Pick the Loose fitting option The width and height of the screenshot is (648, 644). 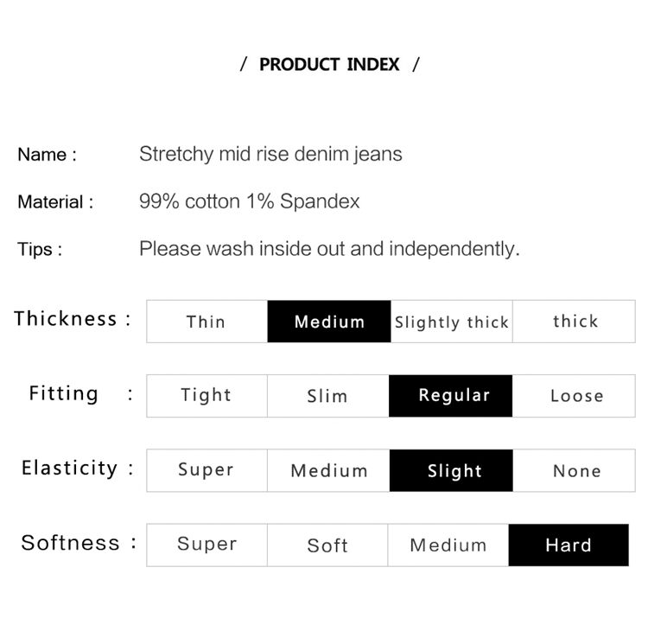pos(574,396)
